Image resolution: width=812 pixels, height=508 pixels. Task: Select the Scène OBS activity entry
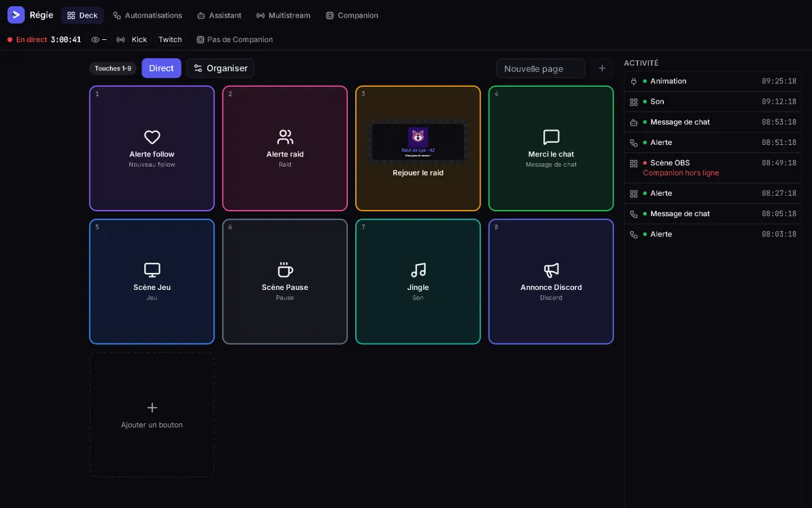713,168
